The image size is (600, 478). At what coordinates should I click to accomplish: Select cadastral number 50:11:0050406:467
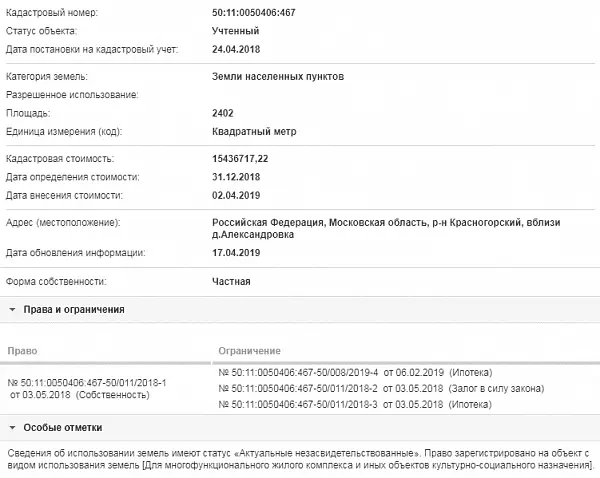tap(254, 13)
